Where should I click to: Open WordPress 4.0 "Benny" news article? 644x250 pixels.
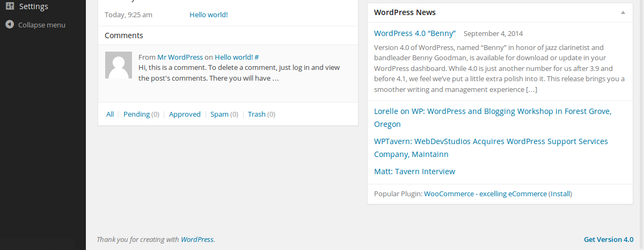(415, 33)
